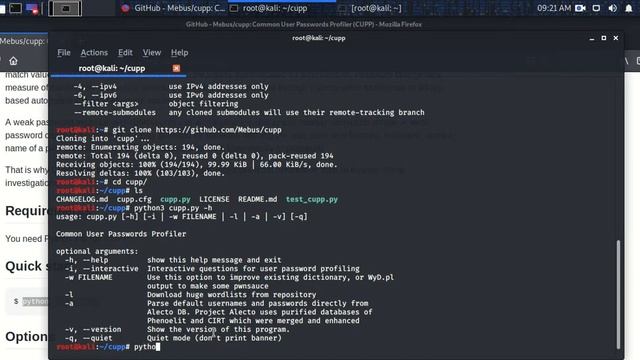Click the Firefox home icon behind terminal
Image resolution: width=640 pixels, height=360 pixels.
(x=13, y=61)
